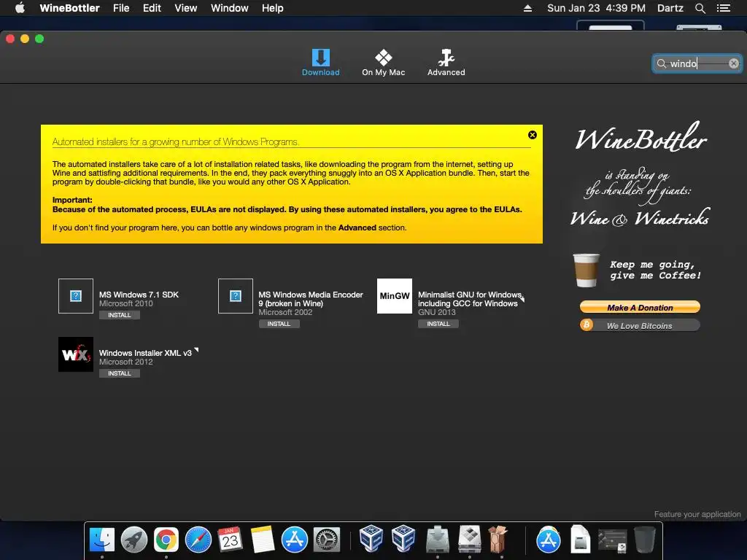Launch Google Chrome from the Dock
The width and height of the screenshot is (747, 560).
[x=166, y=540]
